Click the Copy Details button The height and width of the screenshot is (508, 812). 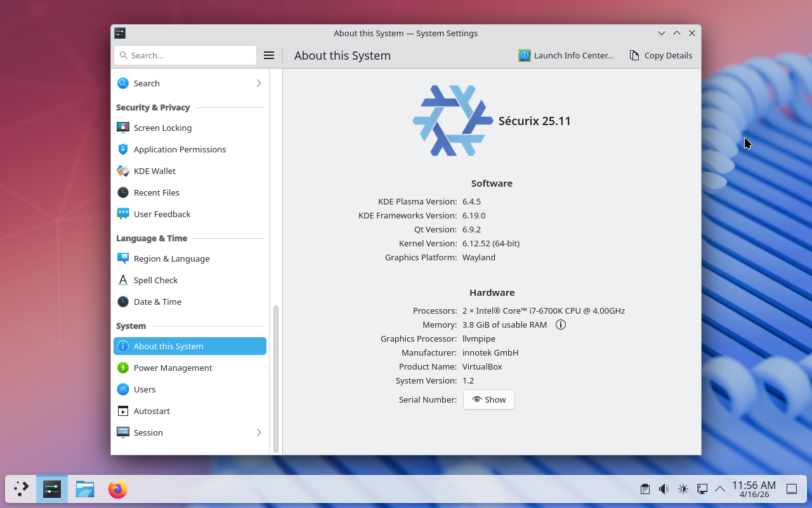pos(660,55)
